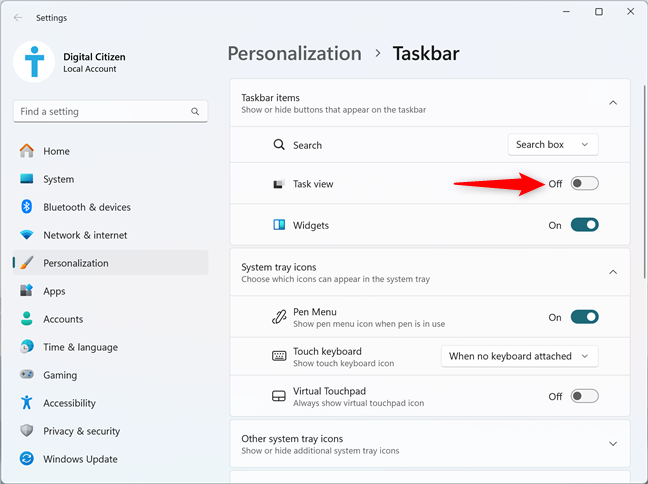Viewport: 648px width, 484px height.
Task: Click the back arrow next to Settings
Action: 18,17
